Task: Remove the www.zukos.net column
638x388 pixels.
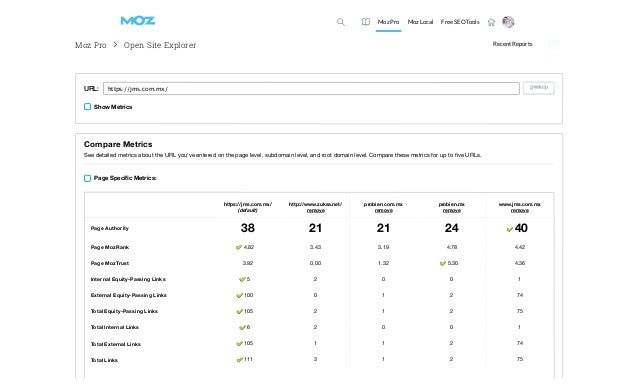Action: (x=315, y=211)
